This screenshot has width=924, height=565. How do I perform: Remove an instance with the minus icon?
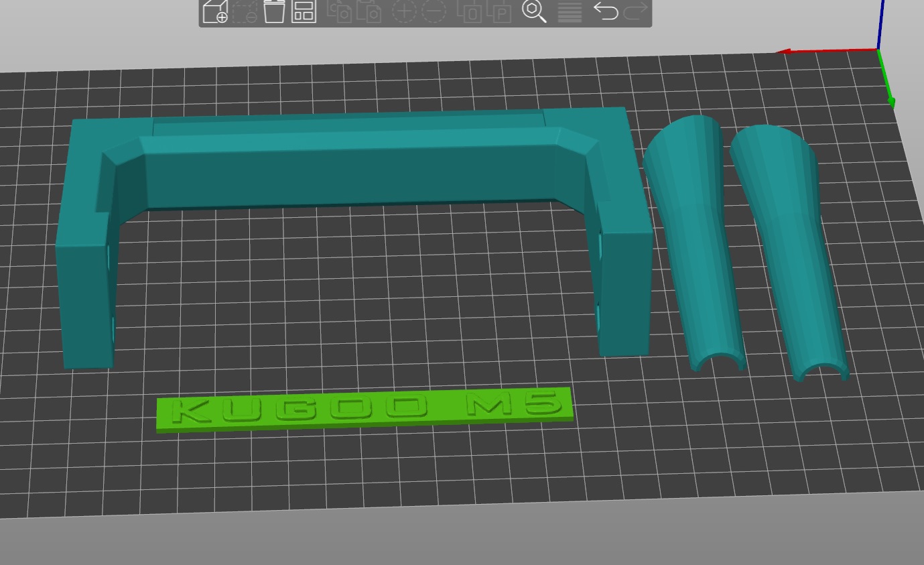point(434,11)
